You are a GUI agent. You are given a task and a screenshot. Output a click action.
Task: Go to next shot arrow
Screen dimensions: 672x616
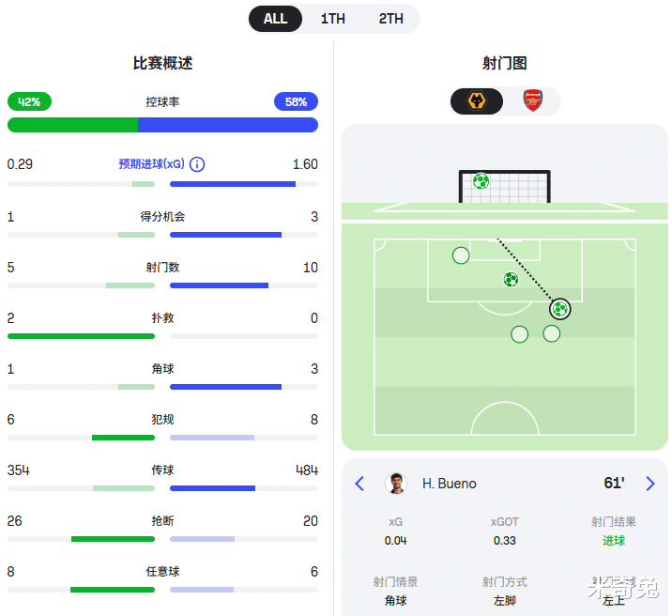pos(650,484)
